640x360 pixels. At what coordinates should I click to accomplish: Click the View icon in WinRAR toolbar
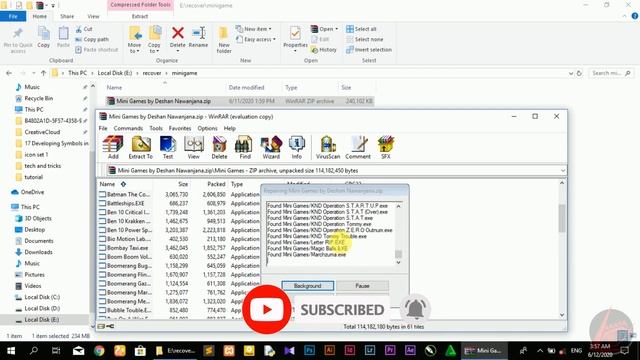coord(194,148)
